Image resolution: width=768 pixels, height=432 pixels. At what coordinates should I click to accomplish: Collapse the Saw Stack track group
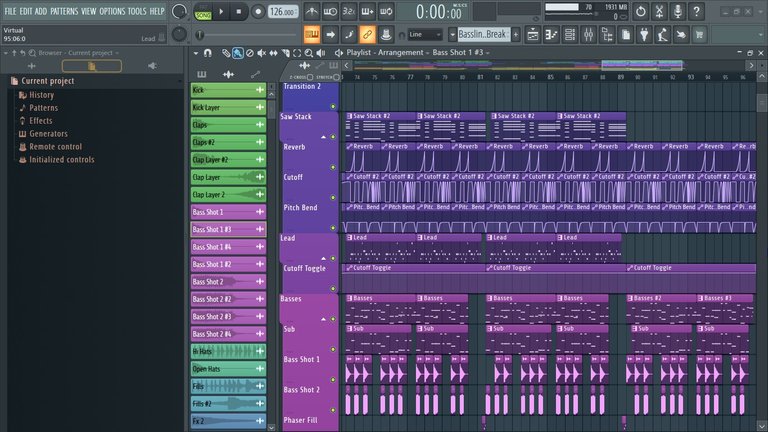323,137
